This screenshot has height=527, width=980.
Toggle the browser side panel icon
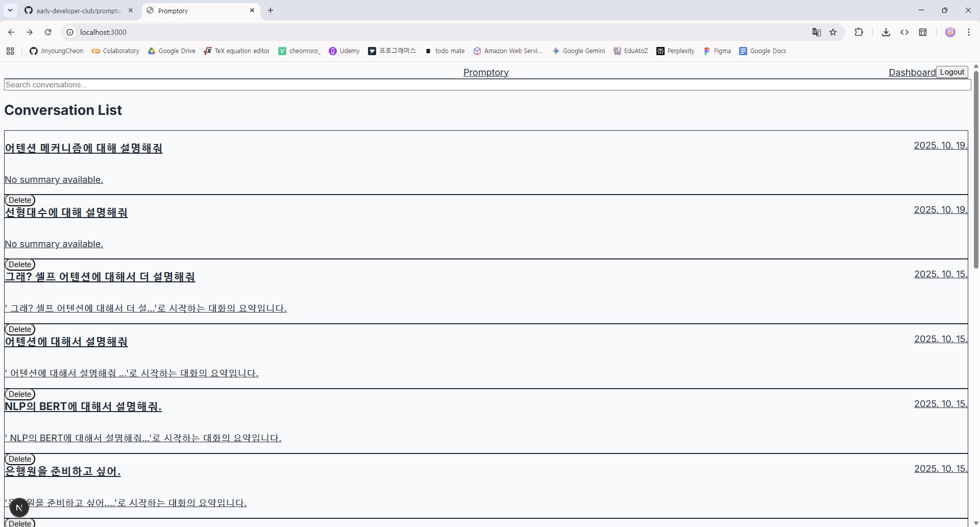point(923,32)
